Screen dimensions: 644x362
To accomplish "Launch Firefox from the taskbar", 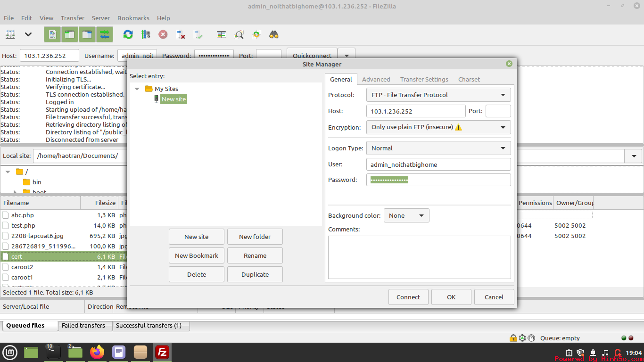I will 97,352.
